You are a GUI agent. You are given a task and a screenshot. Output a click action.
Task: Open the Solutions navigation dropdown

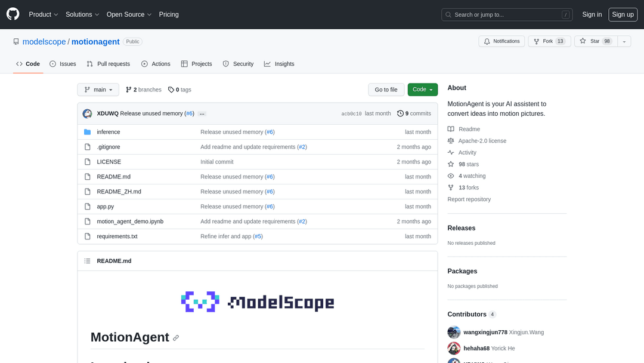pos(82,14)
